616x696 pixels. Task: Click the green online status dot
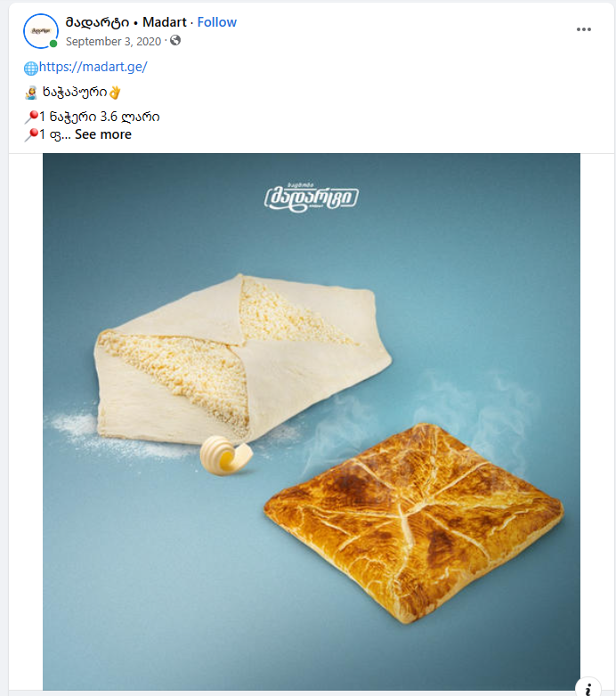53,44
